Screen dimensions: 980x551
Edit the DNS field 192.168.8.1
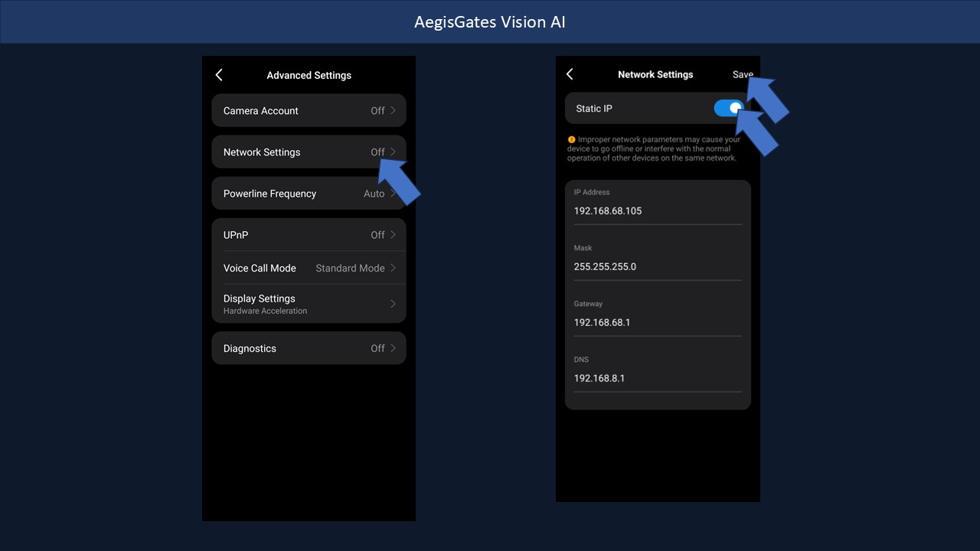tap(658, 378)
